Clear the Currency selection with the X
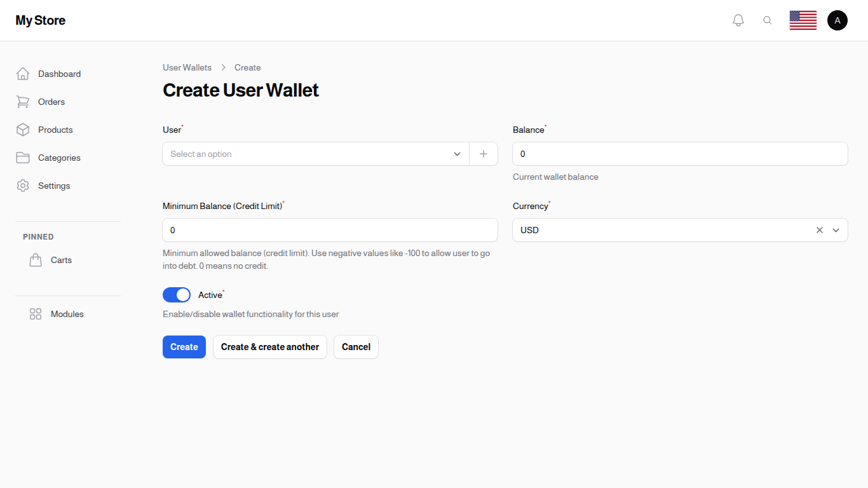Image resolution: width=868 pixels, height=488 pixels. [819, 230]
